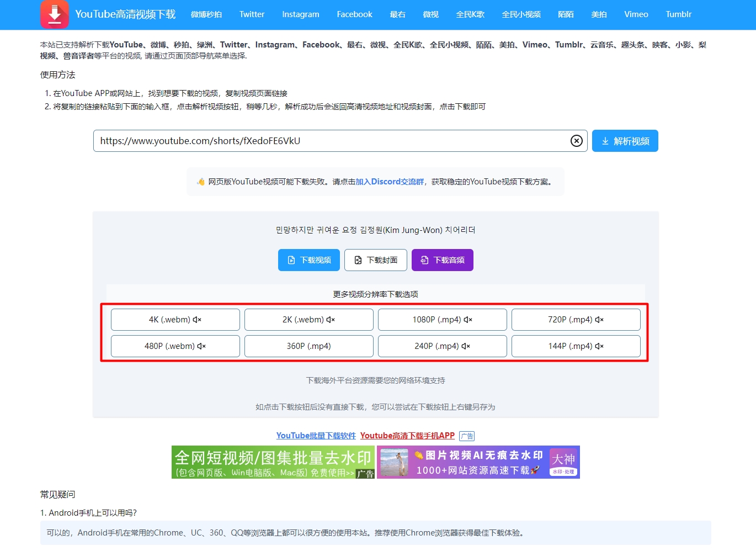Choose 微视 from the top menu

430,14
